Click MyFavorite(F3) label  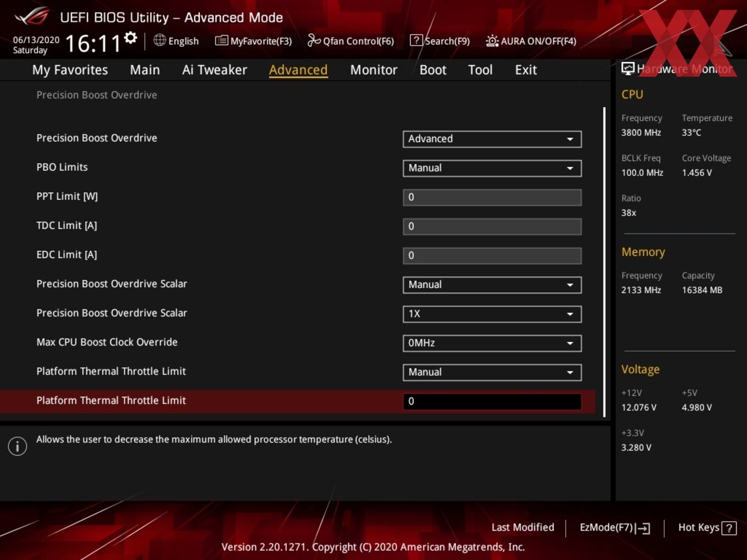coord(261,41)
